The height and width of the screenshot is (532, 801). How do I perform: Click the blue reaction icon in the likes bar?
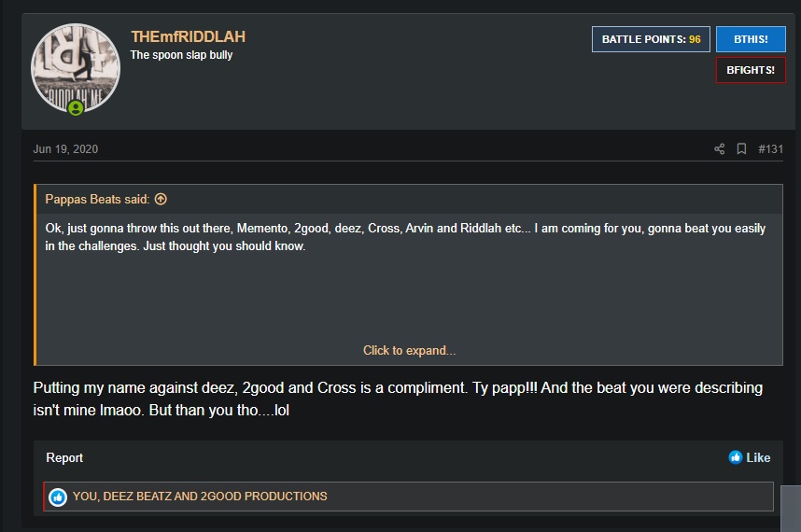pyautogui.click(x=58, y=497)
